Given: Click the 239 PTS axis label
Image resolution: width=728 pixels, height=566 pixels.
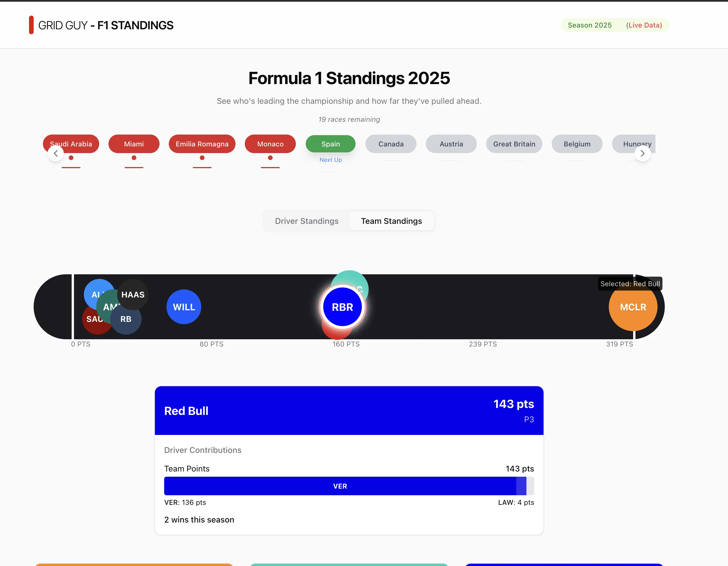Looking at the screenshot, I should (483, 344).
